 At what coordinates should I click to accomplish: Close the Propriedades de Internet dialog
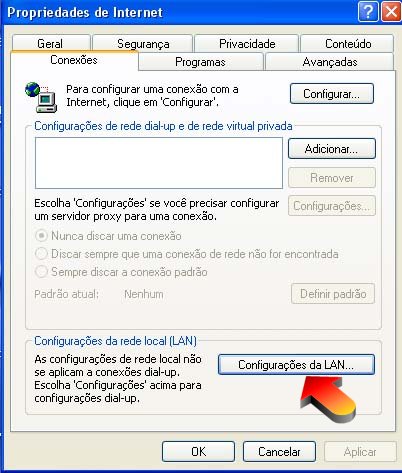(x=391, y=12)
